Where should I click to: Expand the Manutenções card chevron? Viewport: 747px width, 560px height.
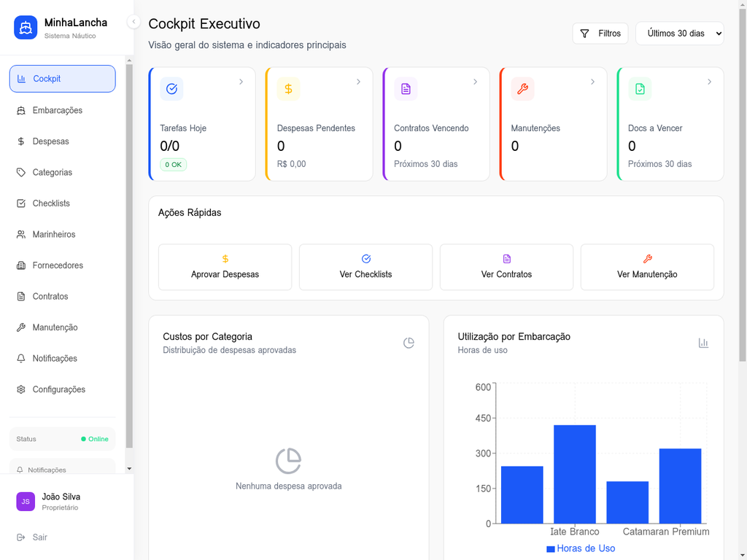[x=592, y=82]
